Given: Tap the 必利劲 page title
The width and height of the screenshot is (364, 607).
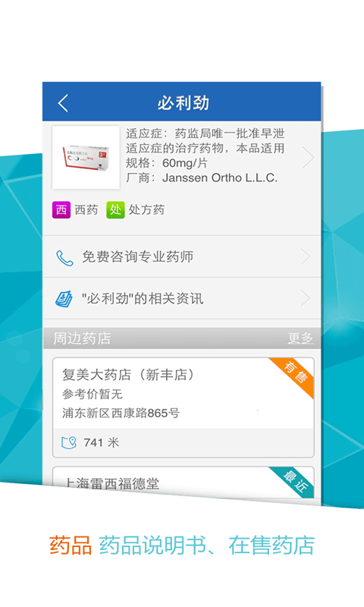Looking at the screenshot, I should point(184,103).
